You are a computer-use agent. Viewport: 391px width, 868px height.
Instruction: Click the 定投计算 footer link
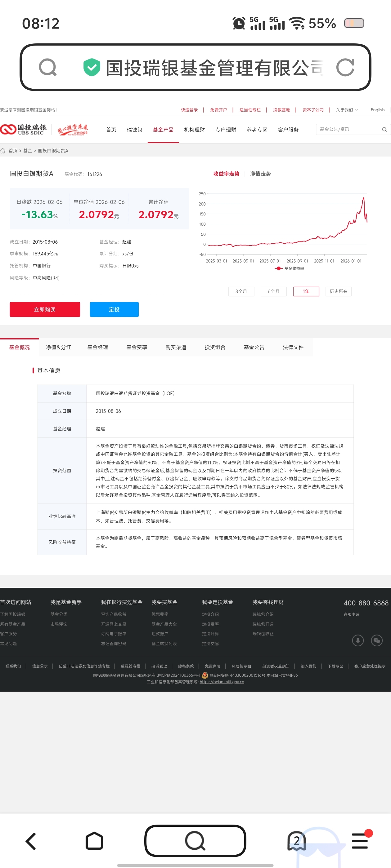(210, 634)
